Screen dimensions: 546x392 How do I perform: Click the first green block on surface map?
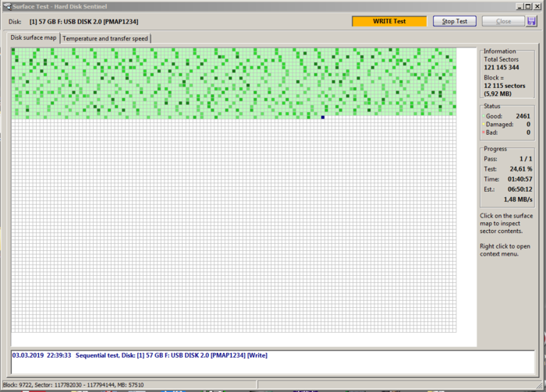13,50
